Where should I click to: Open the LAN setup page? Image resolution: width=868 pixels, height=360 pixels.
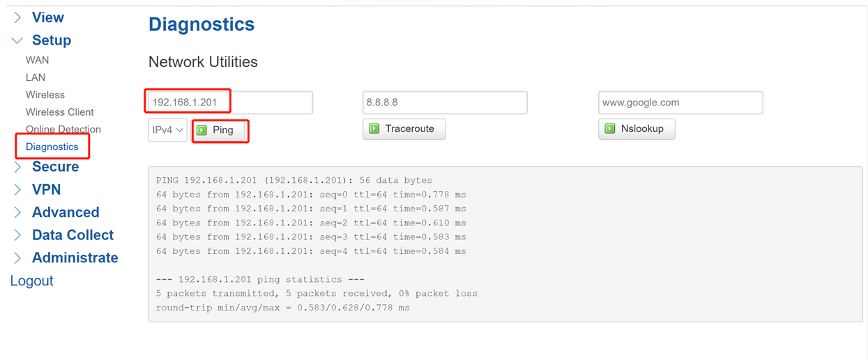tap(36, 77)
